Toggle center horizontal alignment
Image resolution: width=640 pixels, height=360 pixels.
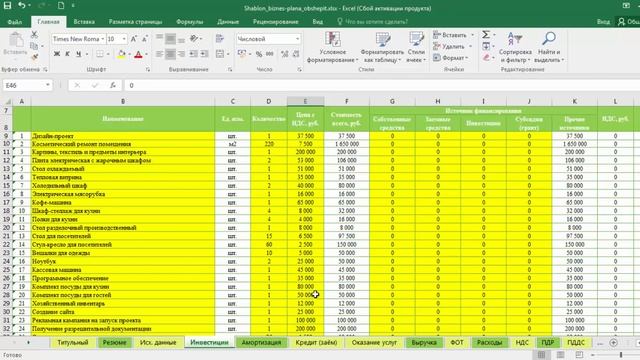(170, 54)
